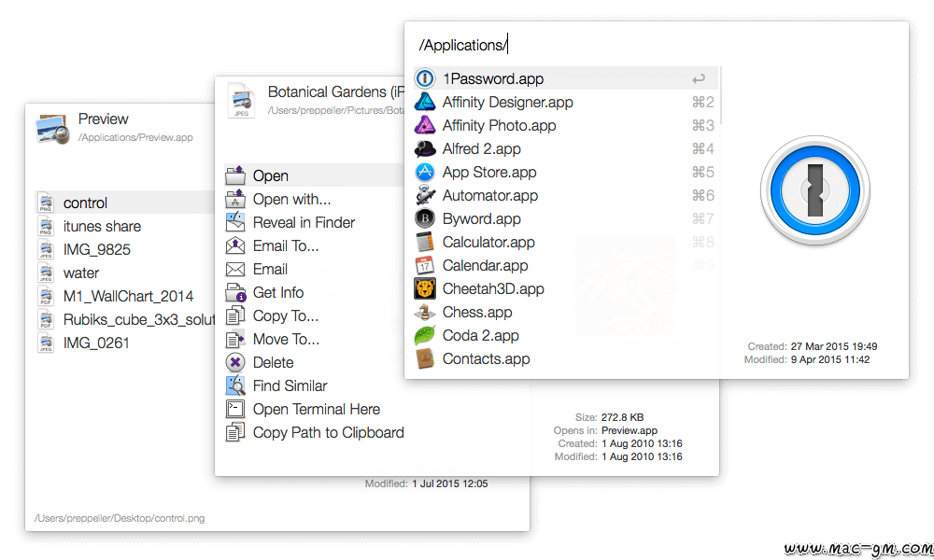
Task: Select the IMG_0261 file row
Action: click(125, 343)
